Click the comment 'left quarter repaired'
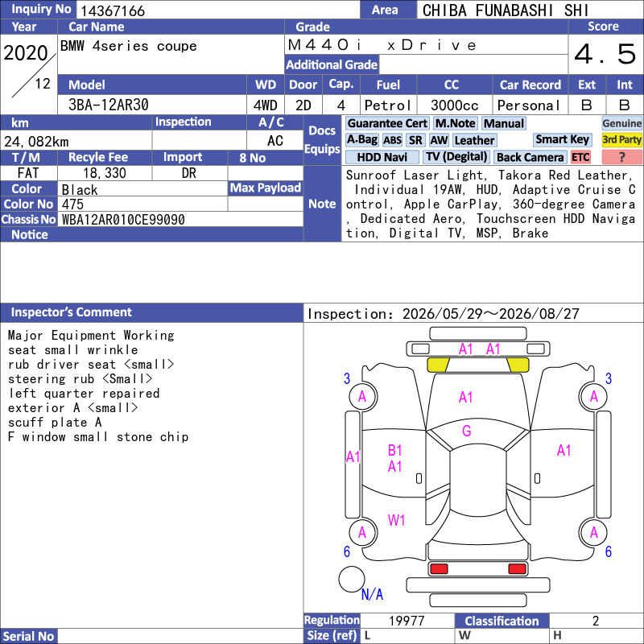This screenshot has height=644, width=644. 84,394
